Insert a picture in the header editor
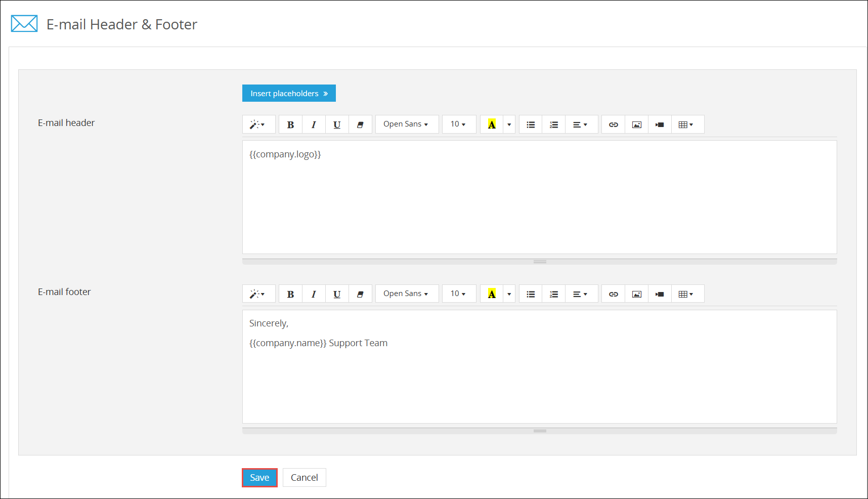This screenshot has height=499, width=868. tap(637, 124)
